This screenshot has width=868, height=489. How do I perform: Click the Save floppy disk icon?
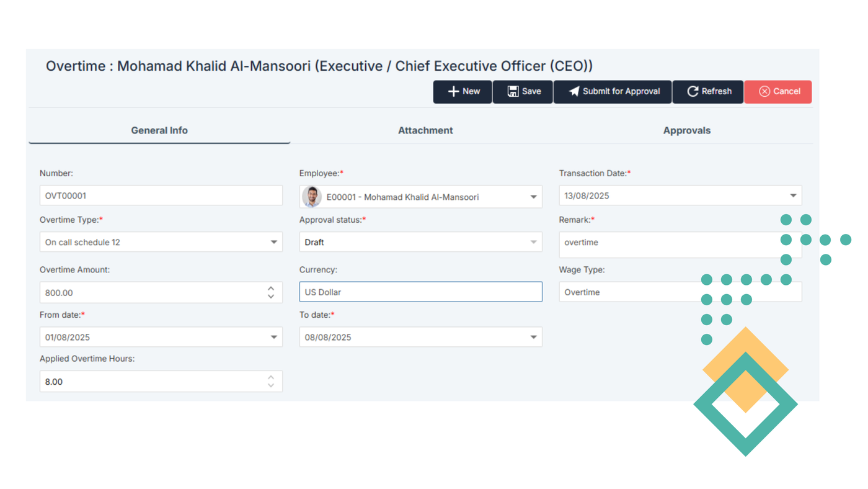point(513,91)
